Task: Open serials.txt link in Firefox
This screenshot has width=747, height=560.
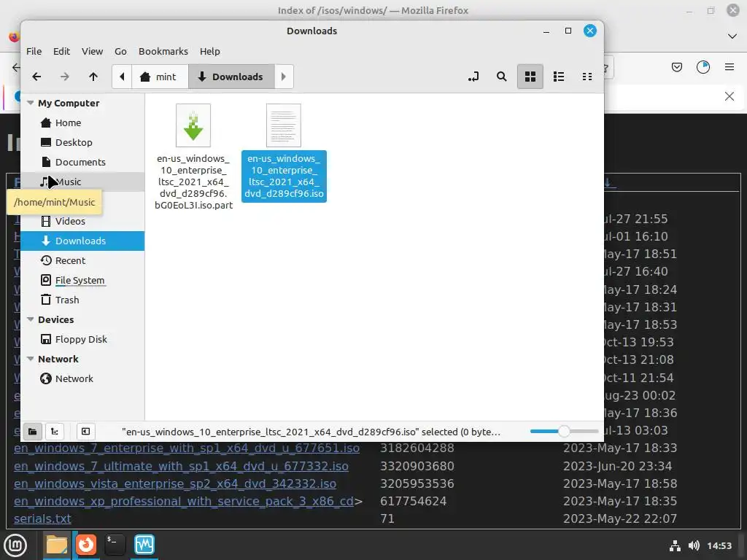Action: coord(42,519)
